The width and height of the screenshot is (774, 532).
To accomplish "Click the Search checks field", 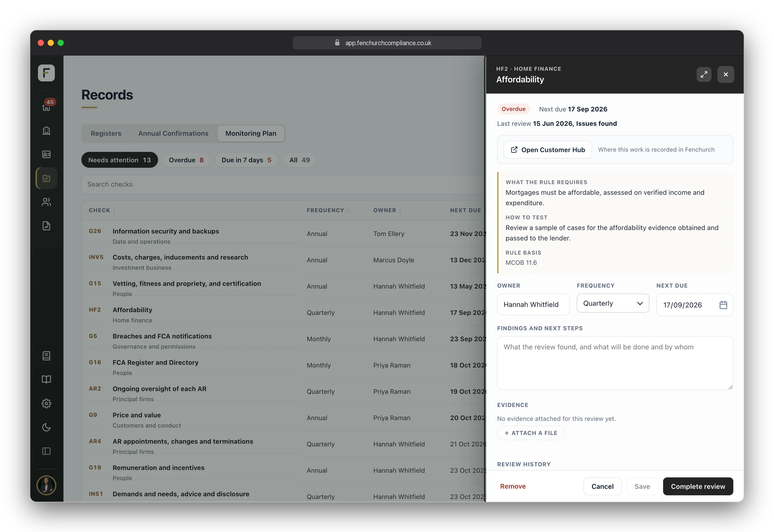I will tap(283, 184).
